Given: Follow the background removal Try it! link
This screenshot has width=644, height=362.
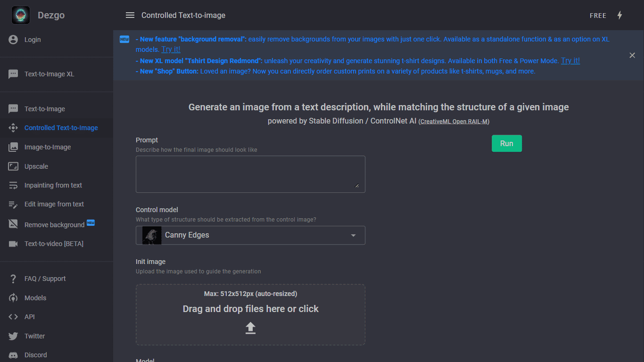Looking at the screenshot, I should 171,49.
